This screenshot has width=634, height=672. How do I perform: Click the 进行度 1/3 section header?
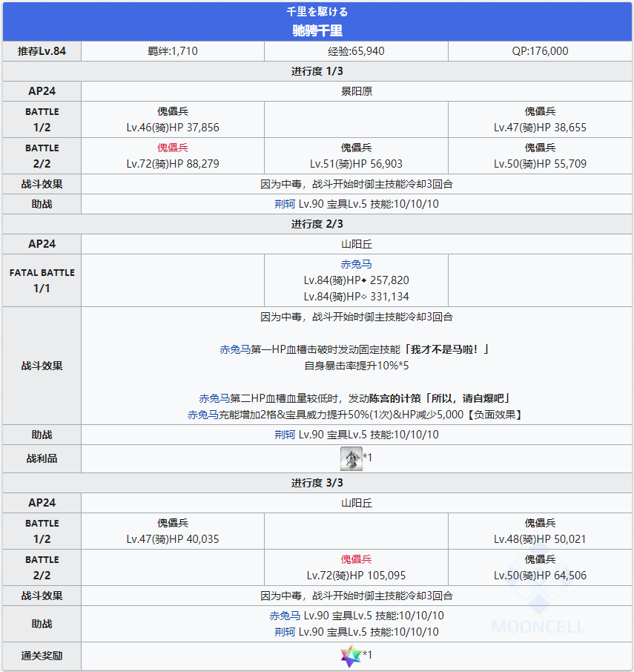click(317, 71)
